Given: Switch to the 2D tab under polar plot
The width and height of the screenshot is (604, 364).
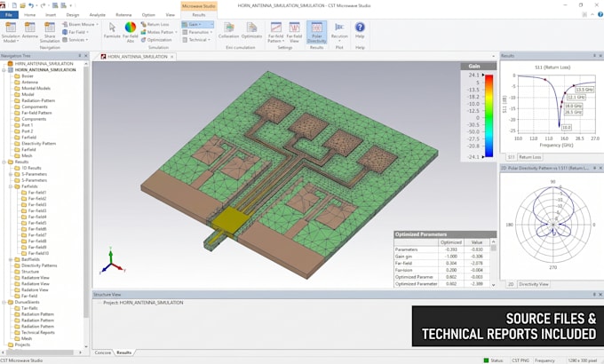Looking at the screenshot, I should pos(511,284).
